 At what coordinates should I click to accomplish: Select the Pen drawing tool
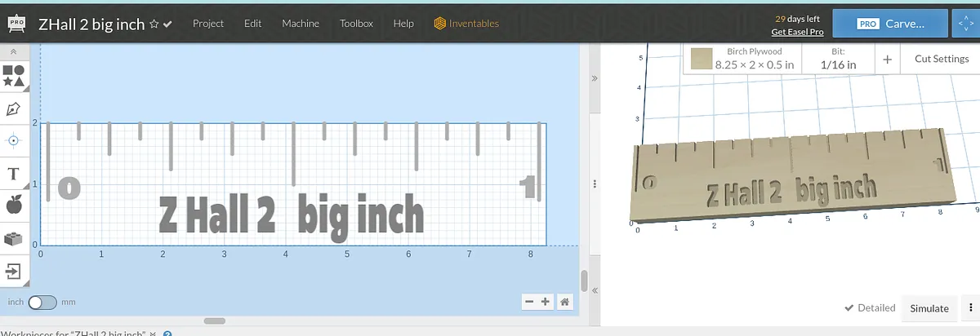(14, 108)
